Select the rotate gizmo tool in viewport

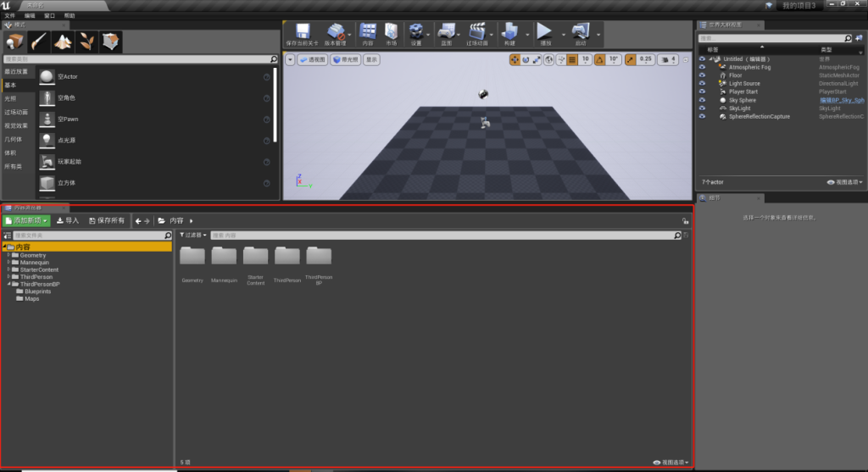tap(526, 60)
